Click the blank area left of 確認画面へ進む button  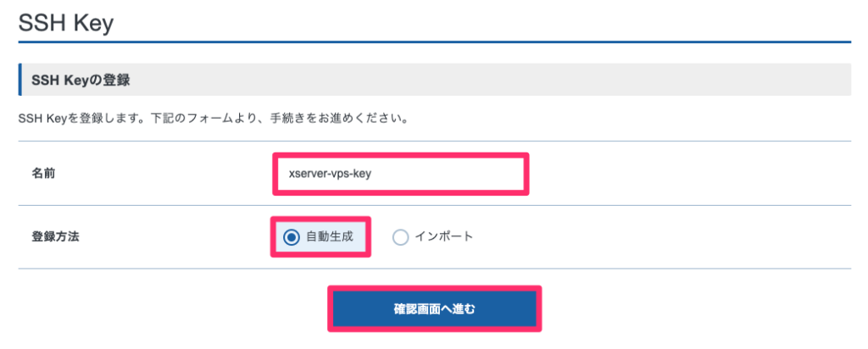(x=170, y=308)
